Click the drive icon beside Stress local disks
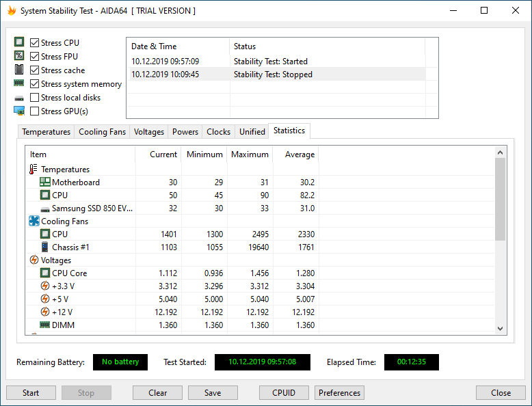The image size is (532, 406). pyautogui.click(x=19, y=98)
